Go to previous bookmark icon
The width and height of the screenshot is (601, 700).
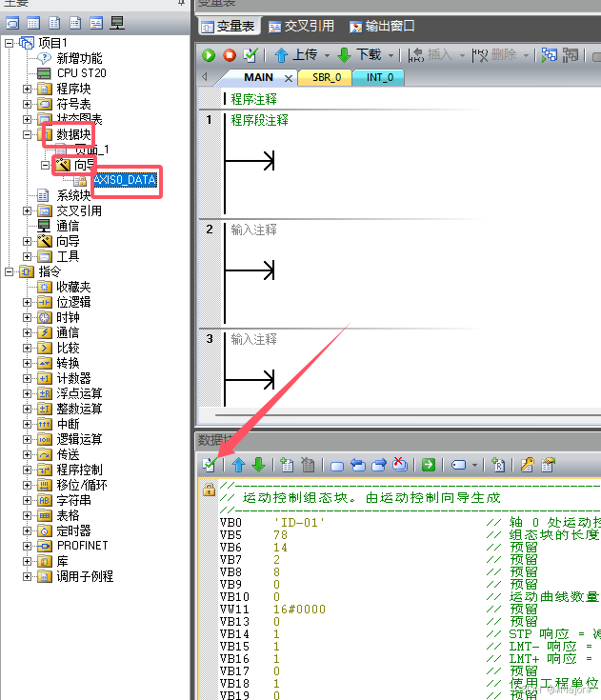[x=358, y=465]
